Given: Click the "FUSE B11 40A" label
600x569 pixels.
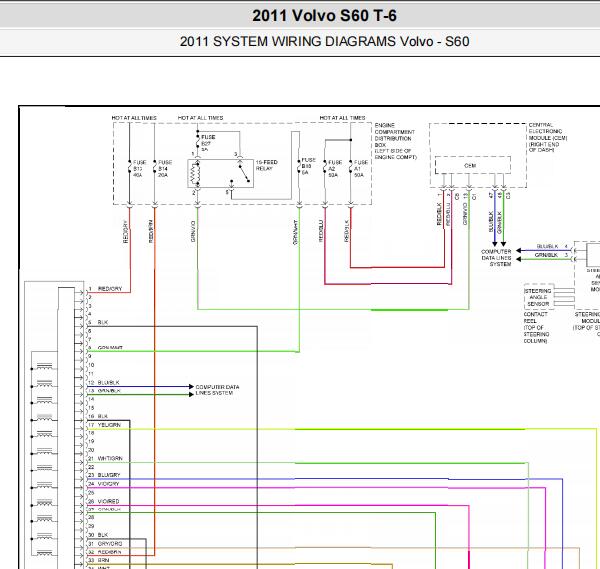Looking at the screenshot, I should pos(140,168).
